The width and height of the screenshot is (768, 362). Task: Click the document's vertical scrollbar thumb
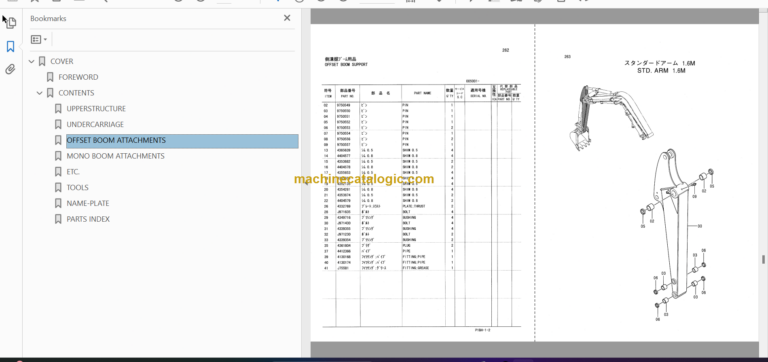pos(763,259)
